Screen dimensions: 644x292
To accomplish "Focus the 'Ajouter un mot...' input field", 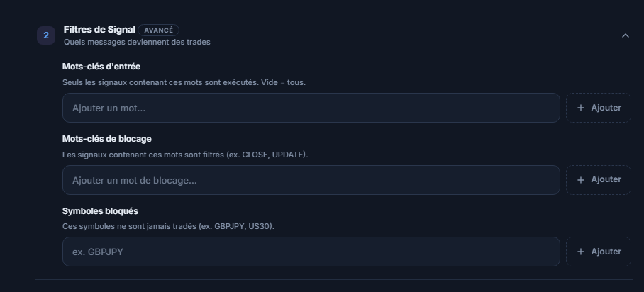I will coord(311,108).
